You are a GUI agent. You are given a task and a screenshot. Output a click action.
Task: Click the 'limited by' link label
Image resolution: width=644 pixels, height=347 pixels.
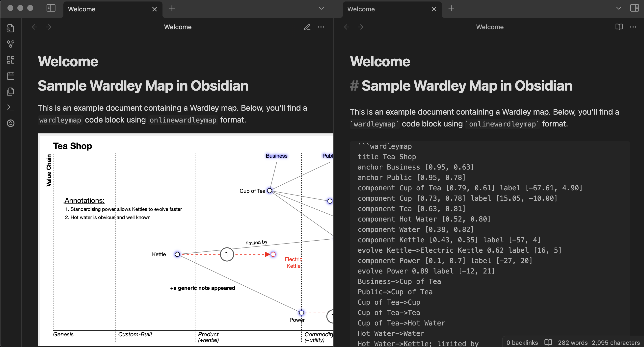tap(257, 242)
